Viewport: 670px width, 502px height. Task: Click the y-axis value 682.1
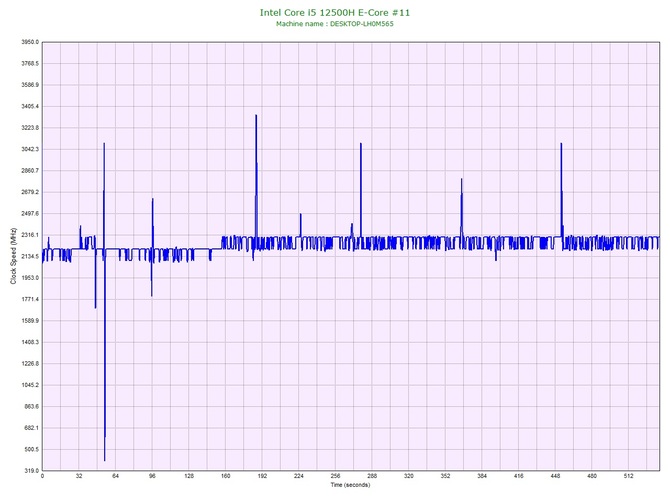tap(31, 428)
